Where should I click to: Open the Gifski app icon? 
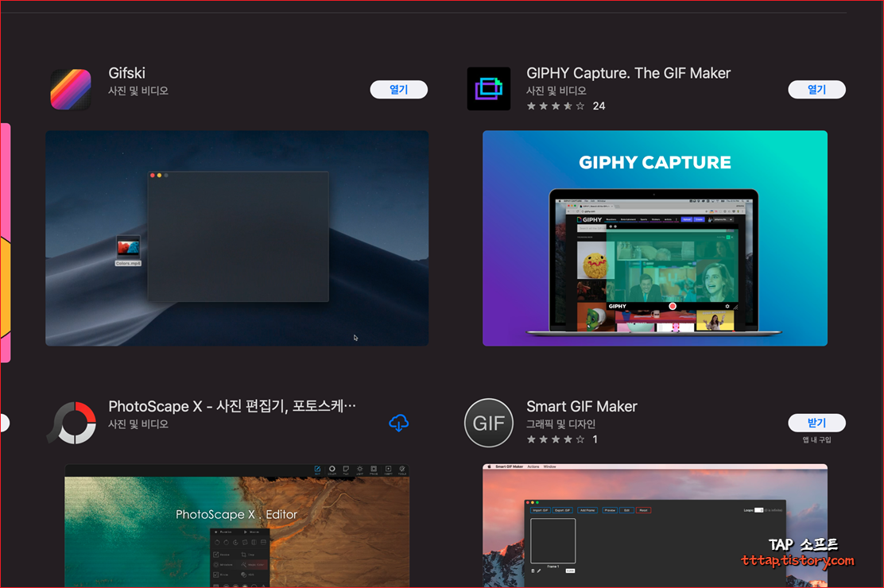coord(71,89)
